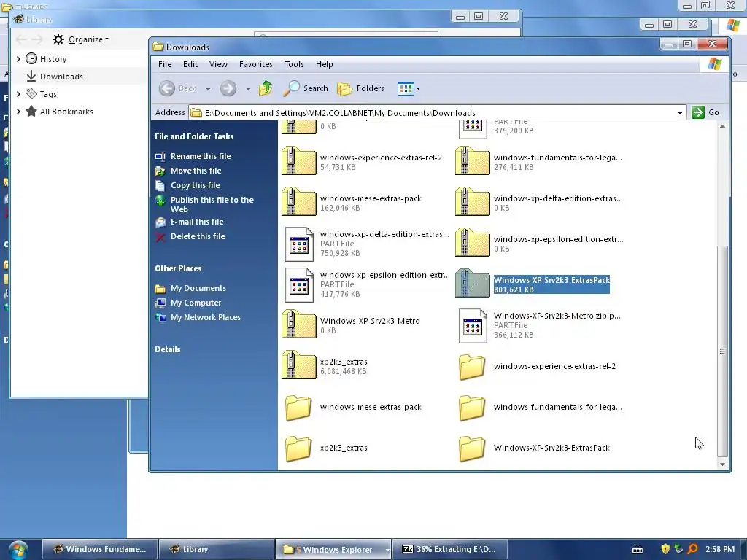This screenshot has height=560, width=747.
Task: Click the Windows Start orb
Action: click(x=18, y=550)
